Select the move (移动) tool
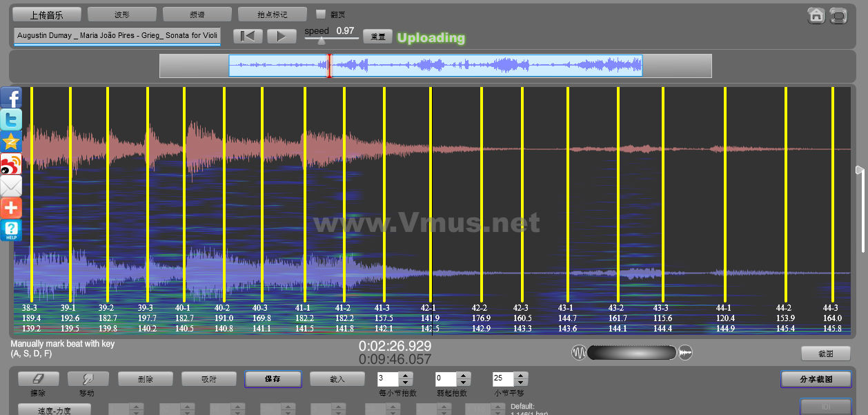Image resolution: width=868 pixels, height=415 pixels. (x=88, y=379)
